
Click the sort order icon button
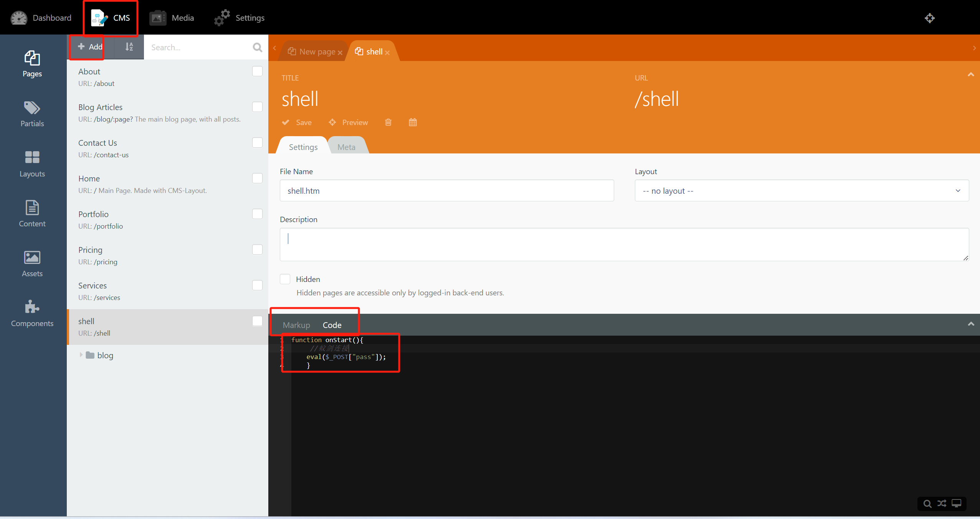(129, 47)
